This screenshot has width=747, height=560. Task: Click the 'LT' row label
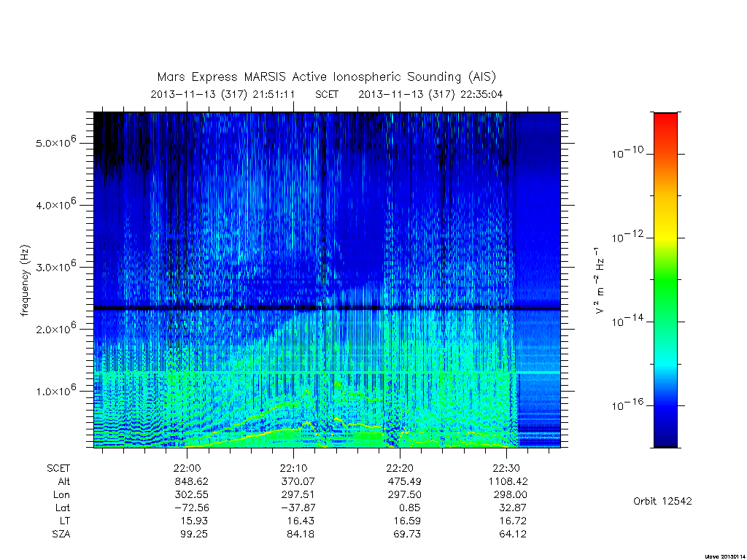(x=63, y=521)
